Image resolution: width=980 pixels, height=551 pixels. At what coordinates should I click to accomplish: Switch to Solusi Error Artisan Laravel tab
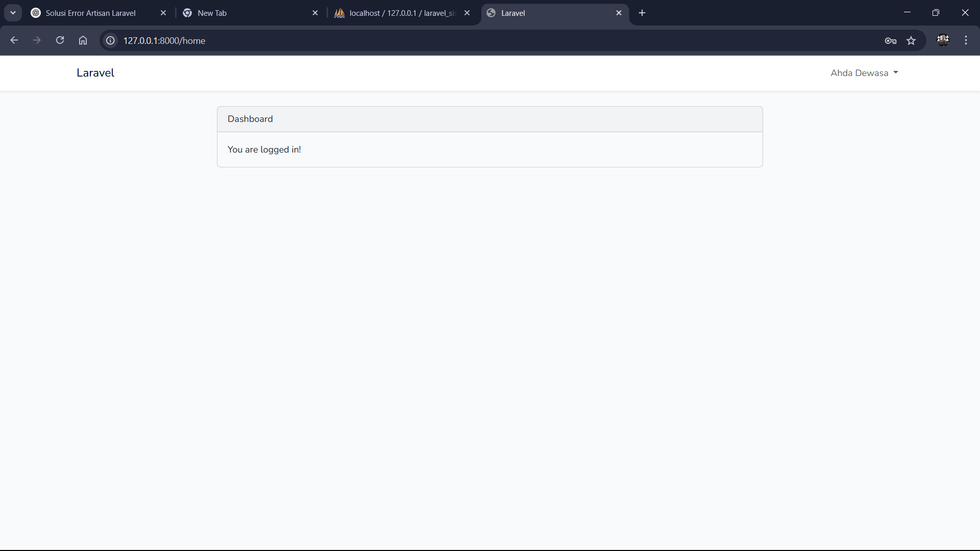pyautogui.click(x=91, y=13)
